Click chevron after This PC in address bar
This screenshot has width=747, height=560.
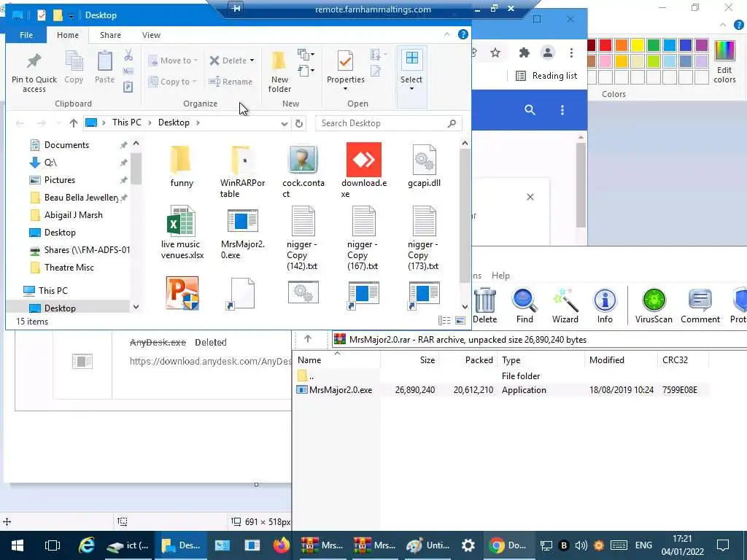tap(150, 122)
